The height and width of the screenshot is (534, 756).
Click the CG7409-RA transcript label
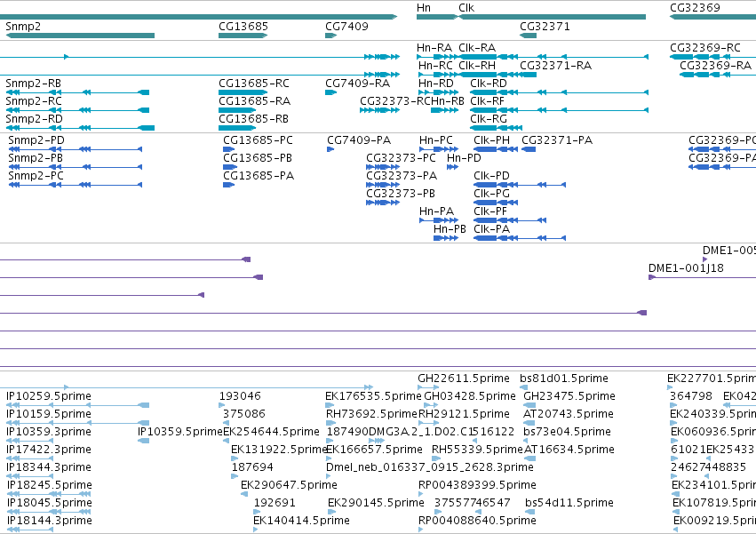coord(358,84)
